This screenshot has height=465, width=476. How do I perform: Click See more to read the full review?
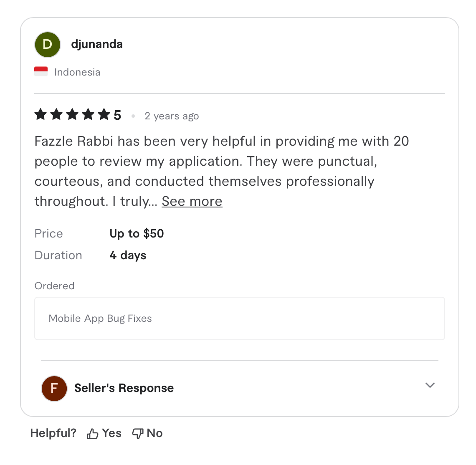(x=192, y=201)
